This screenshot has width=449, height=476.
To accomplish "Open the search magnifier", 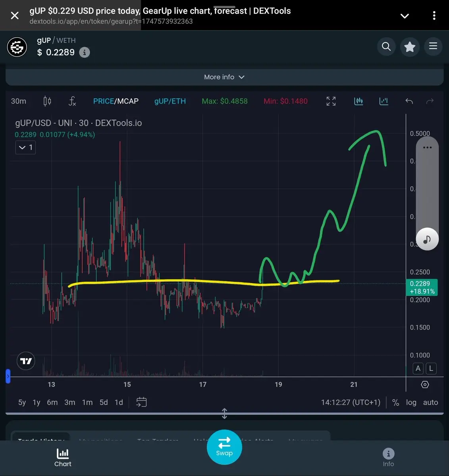I will [x=386, y=46].
